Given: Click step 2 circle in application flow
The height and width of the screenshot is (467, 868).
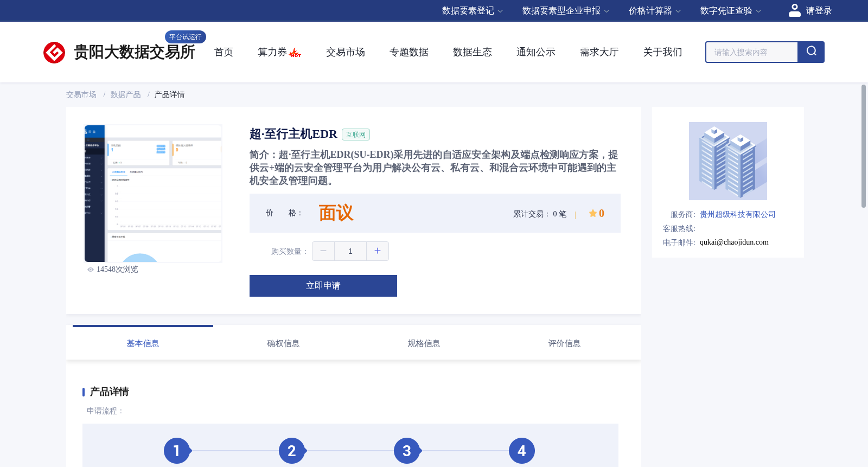Looking at the screenshot, I should 292,451.
